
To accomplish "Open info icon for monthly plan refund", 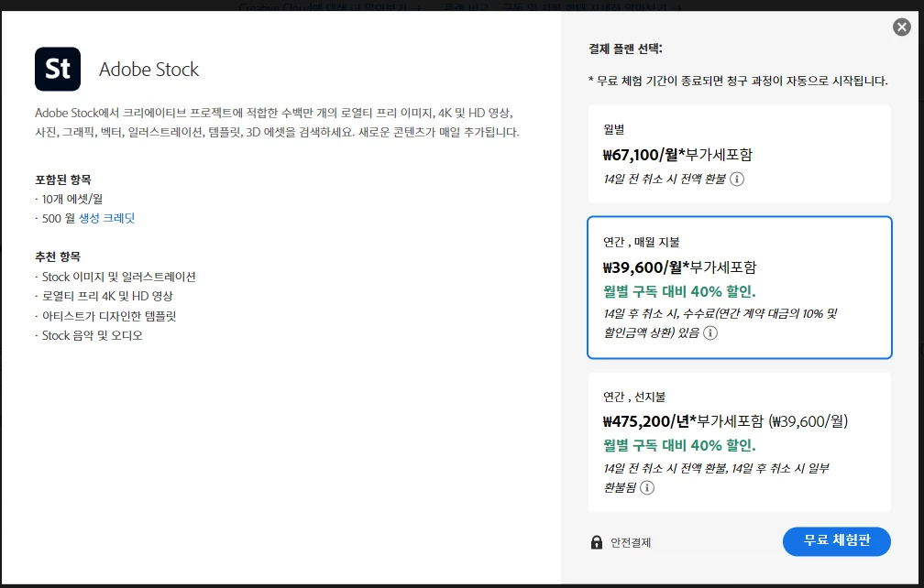I will coord(737,179).
